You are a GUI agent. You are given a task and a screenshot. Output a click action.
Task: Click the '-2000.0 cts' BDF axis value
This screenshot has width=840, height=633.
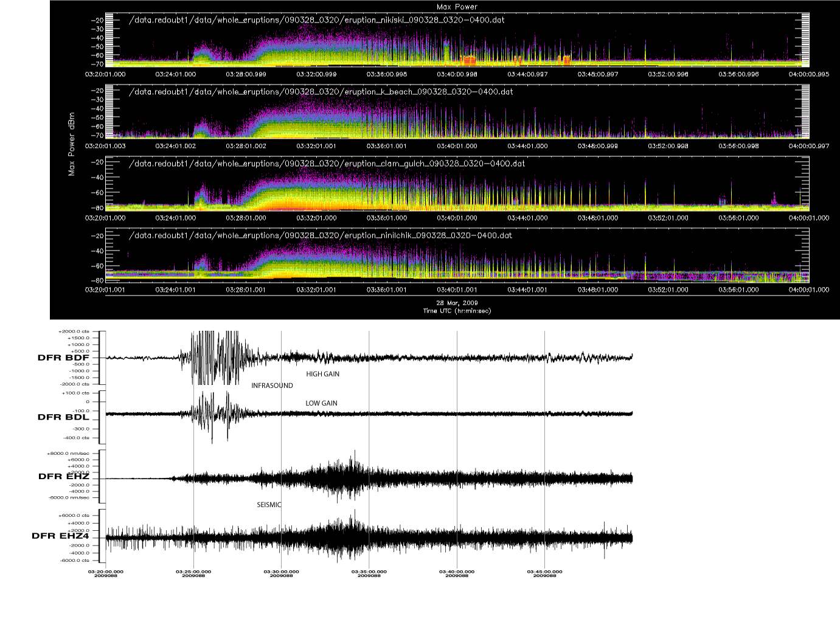[x=74, y=384]
